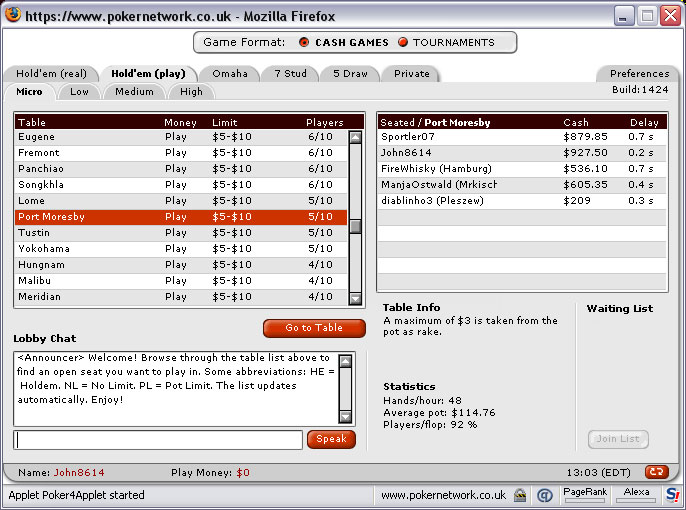Viewport: 686px width, 510px height.
Task: Select the Lome table row
Action: [182, 201]
